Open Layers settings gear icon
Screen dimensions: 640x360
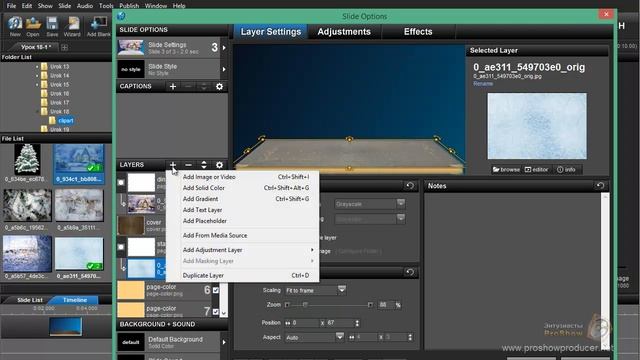(219, 165)
